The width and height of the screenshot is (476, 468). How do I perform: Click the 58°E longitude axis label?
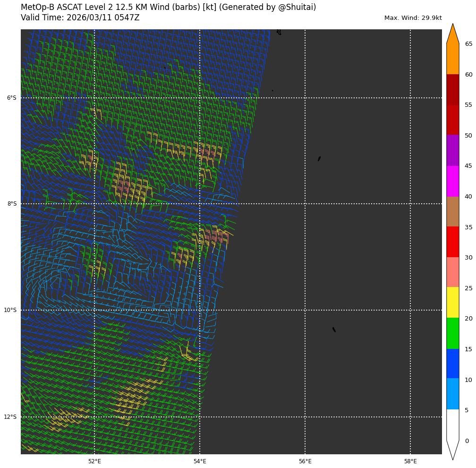click(x=410, y=461)
